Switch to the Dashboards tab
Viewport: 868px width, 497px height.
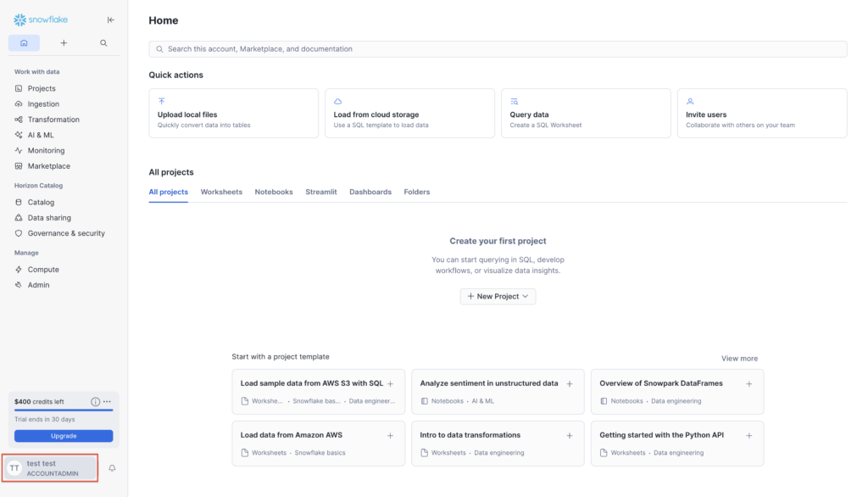(370, 192)
